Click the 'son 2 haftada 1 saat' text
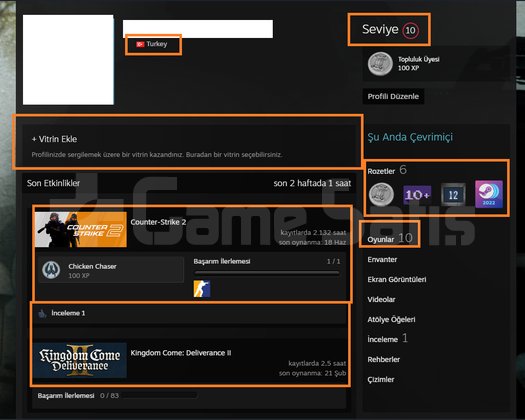The image size is (525, 420). pyautogui.click(x=312, y=183)
